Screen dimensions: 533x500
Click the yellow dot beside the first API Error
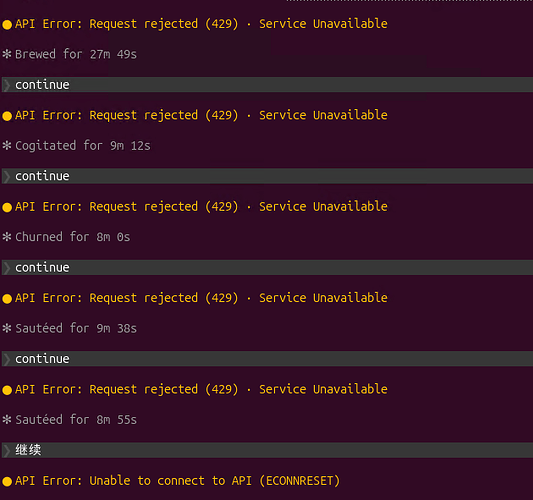click(7, 24)
